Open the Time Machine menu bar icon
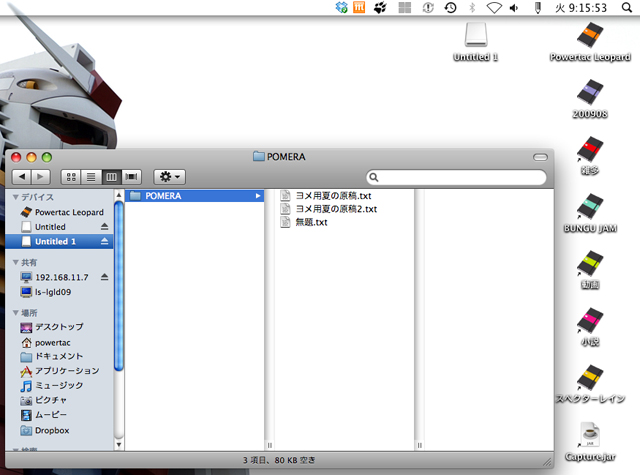The height and width of the screenshot is (475, 640). pos(451,7)
